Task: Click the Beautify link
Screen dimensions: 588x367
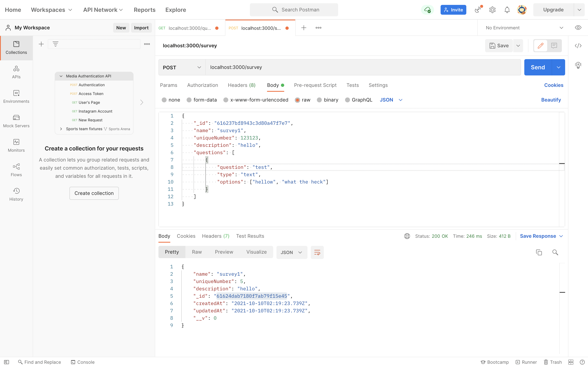Action: [x=551, y=100]
